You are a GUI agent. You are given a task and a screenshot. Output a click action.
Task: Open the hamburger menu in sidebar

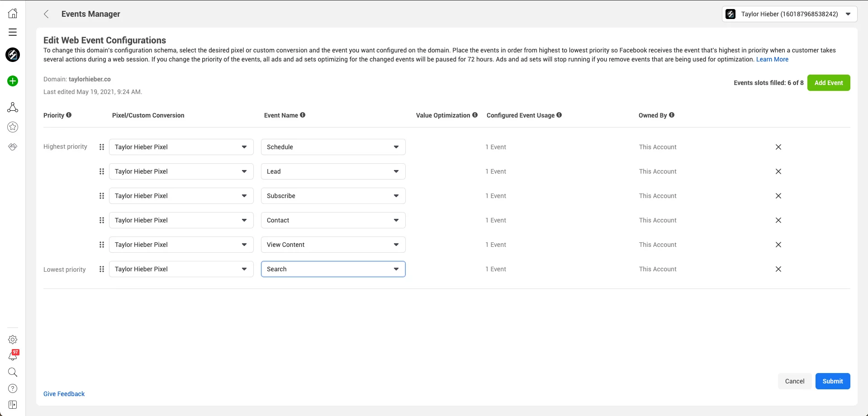13,32
